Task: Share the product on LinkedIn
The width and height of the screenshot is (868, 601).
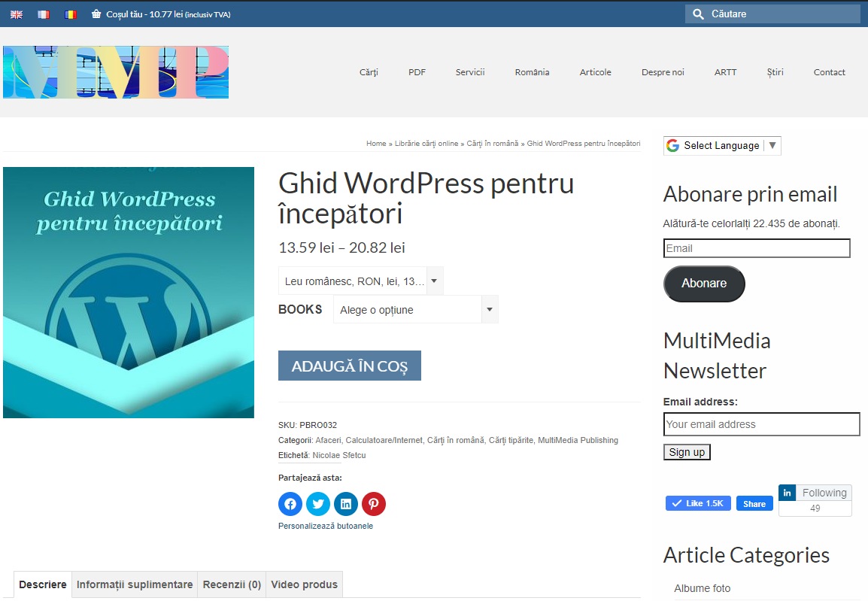Action: click(x=346, y=504)
